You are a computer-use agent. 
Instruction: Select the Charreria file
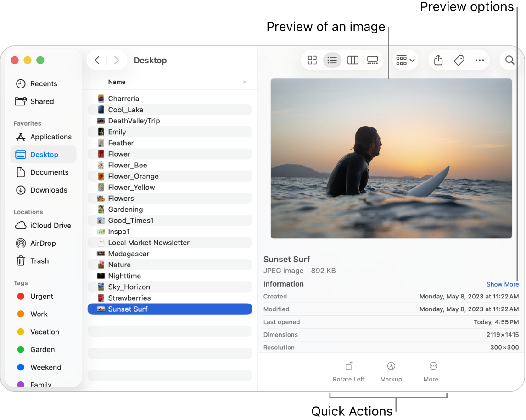click(170, 99)
